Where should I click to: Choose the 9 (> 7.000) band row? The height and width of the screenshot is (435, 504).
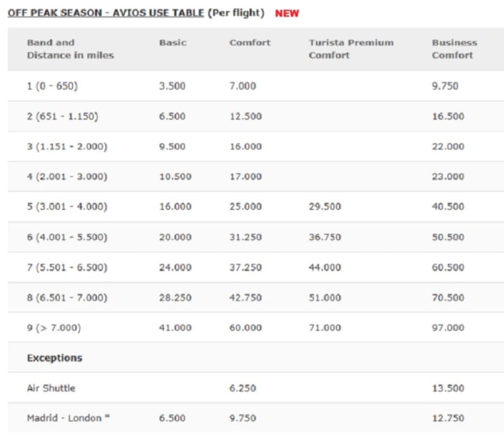click(x=54, y=327)
